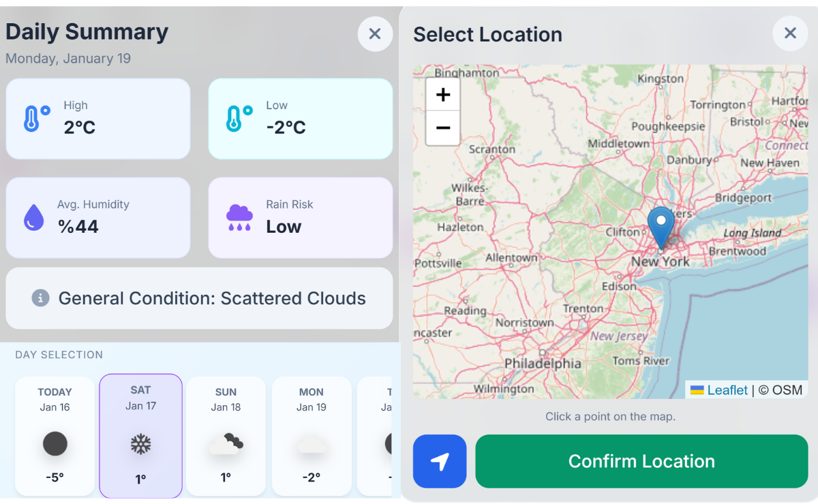The image size is (818, 504).
Task: Click the snowflake icon on Saturday's forecast
Action: (x=140, y=443)
